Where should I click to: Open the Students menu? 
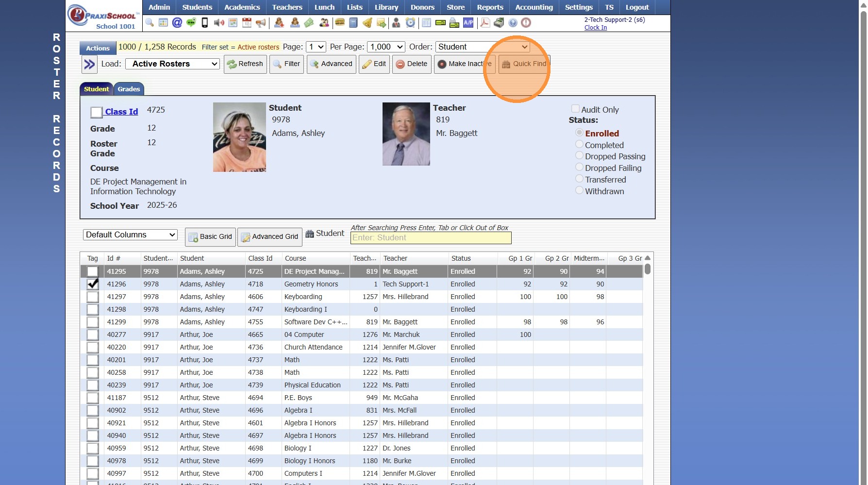[x=197, y=7]
